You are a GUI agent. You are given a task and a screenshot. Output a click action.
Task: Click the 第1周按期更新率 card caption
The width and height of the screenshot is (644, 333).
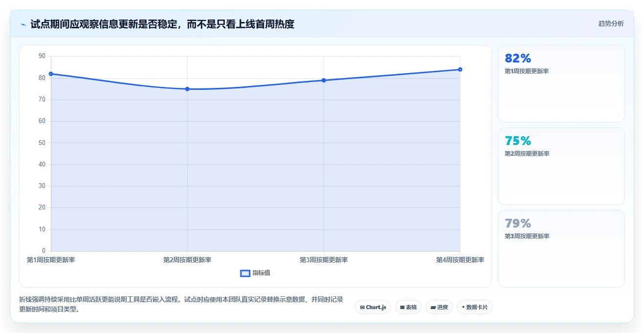pyautogui.click(x=527, y=71)
